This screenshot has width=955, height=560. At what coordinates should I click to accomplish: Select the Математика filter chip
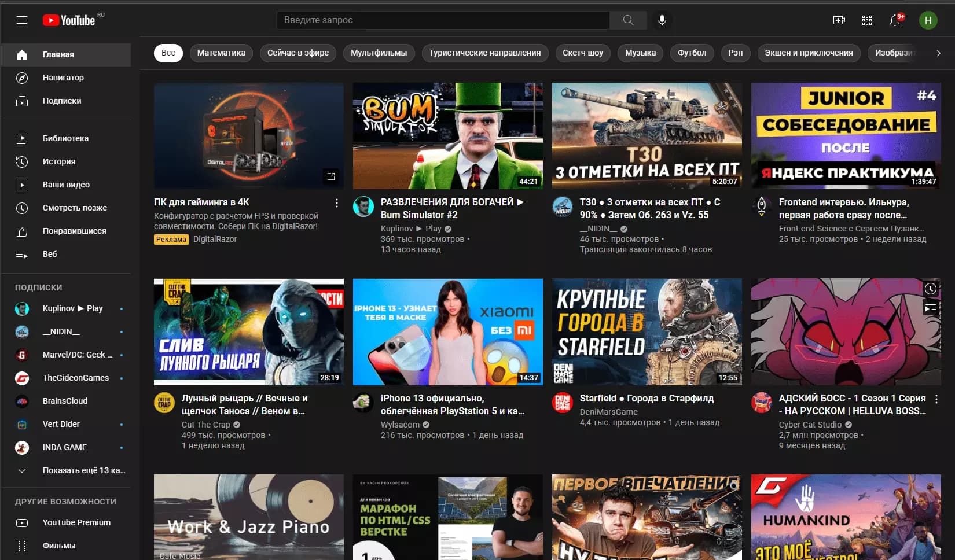tap(221, 53)
